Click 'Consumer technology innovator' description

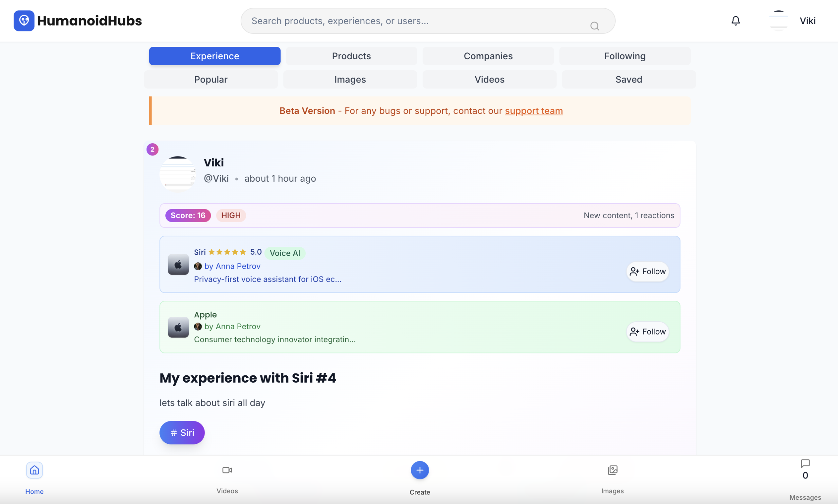click(275, 339)
